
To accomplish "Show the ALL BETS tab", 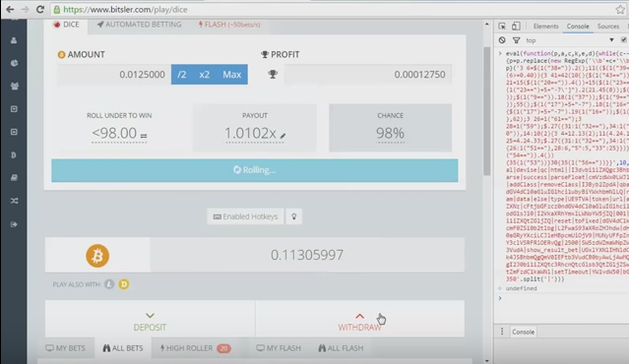I will 123,348.
